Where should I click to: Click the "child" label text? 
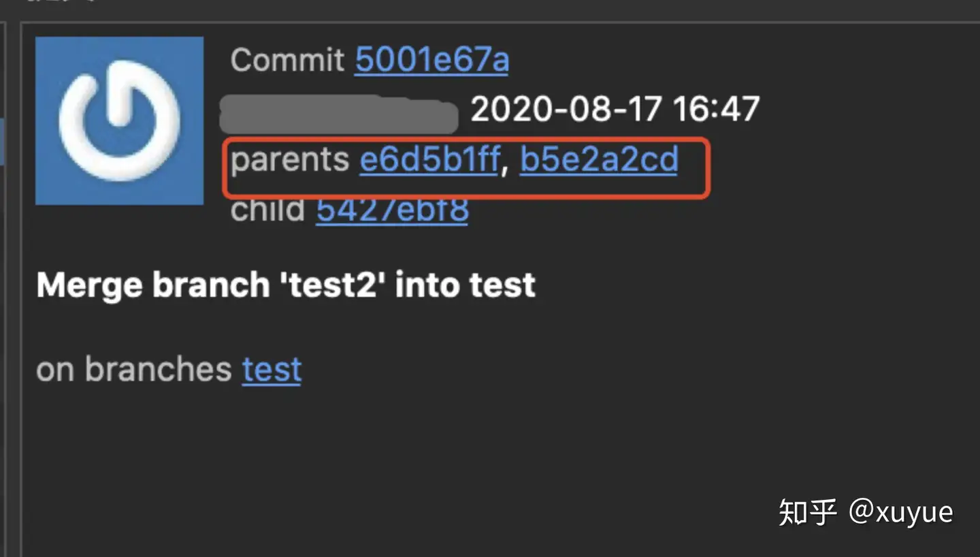(x=267, y=210)
